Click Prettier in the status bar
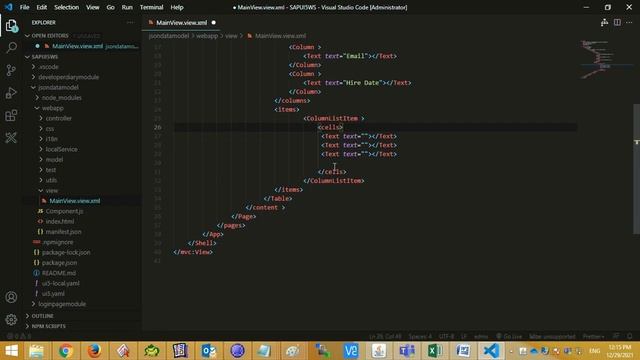This screenshot has width=640, height=360. click(x=593, y=336)
